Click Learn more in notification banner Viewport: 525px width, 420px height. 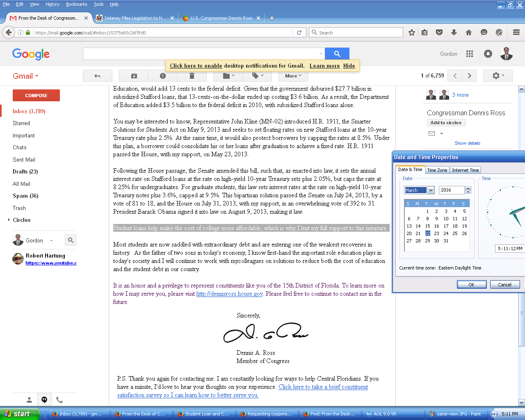click(324, 66)
